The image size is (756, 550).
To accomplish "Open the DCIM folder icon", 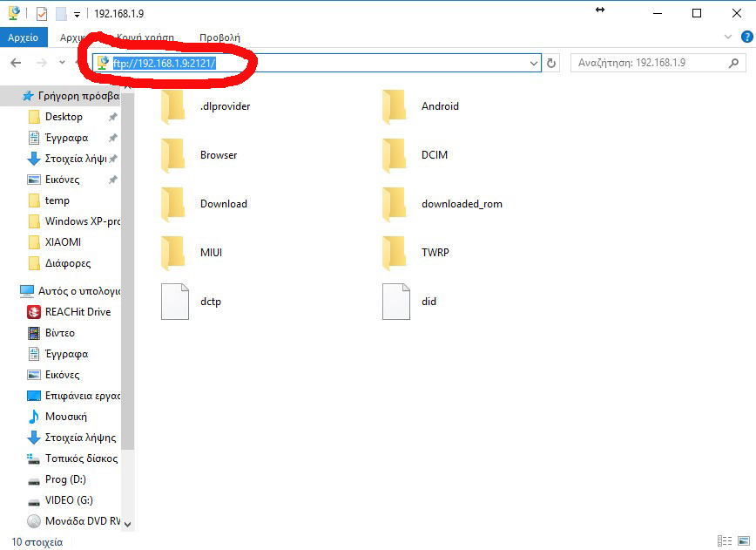I will coord(395,155).
